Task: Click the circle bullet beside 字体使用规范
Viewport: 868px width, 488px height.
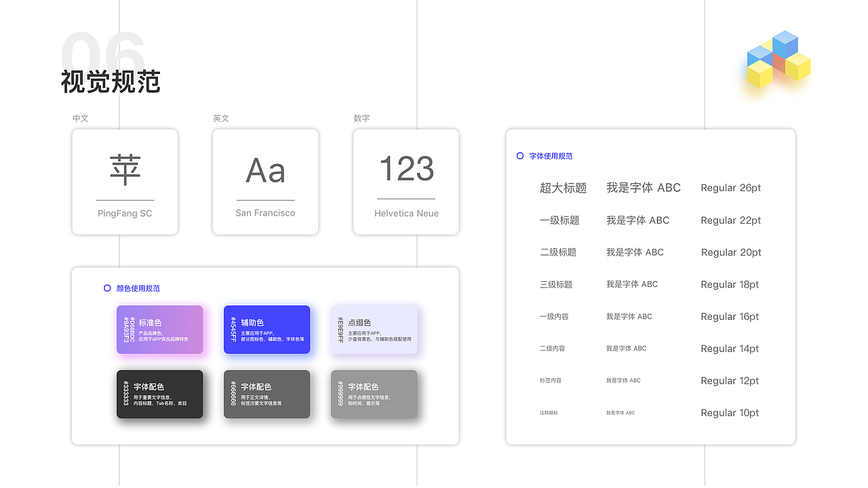Action: 520,156
